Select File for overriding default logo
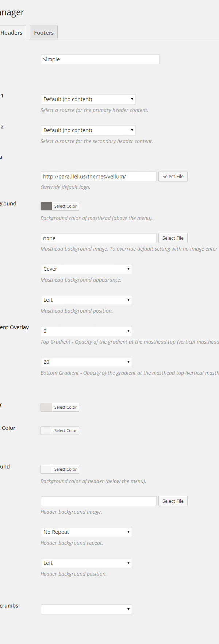 coord(173,177)
